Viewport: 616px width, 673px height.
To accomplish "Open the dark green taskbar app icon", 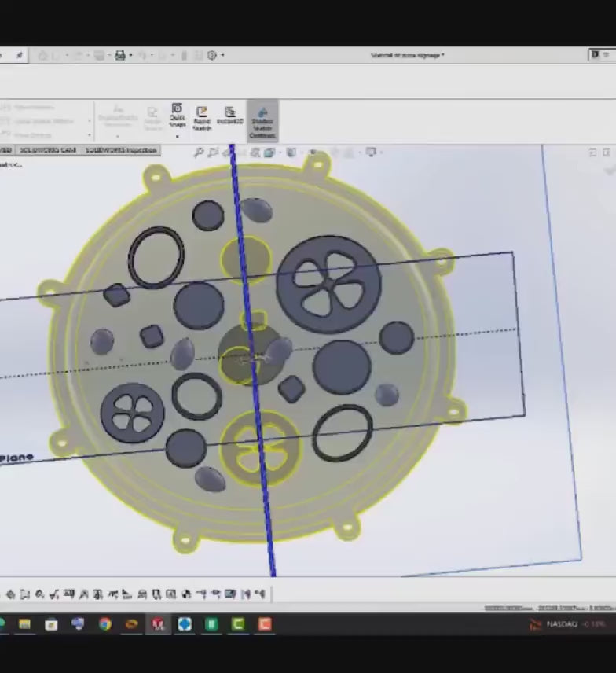I will pyautogui.click(x=211, y=624).
